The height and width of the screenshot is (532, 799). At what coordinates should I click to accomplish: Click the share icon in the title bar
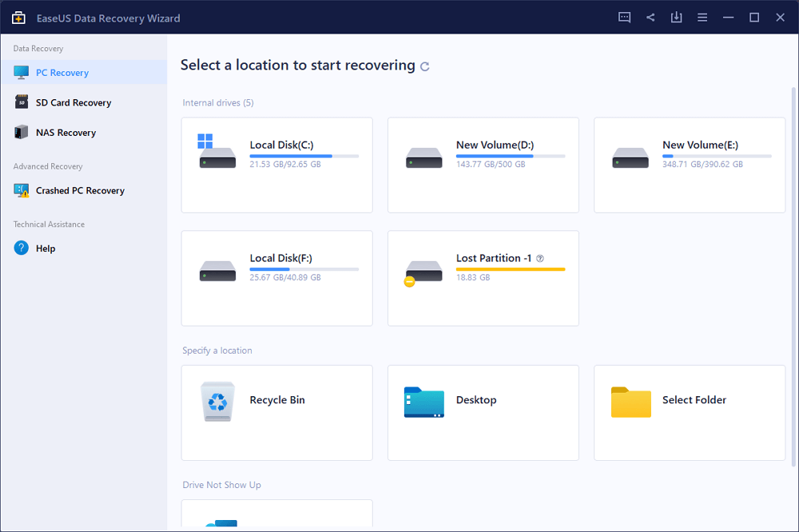650,17
